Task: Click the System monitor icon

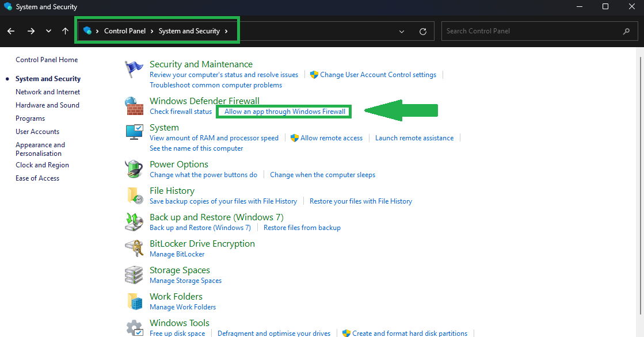Action: point(134,132)
